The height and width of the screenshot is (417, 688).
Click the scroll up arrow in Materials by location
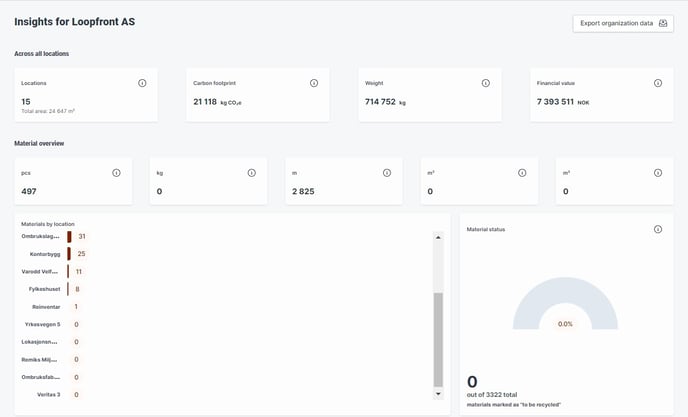pos(438,237)
